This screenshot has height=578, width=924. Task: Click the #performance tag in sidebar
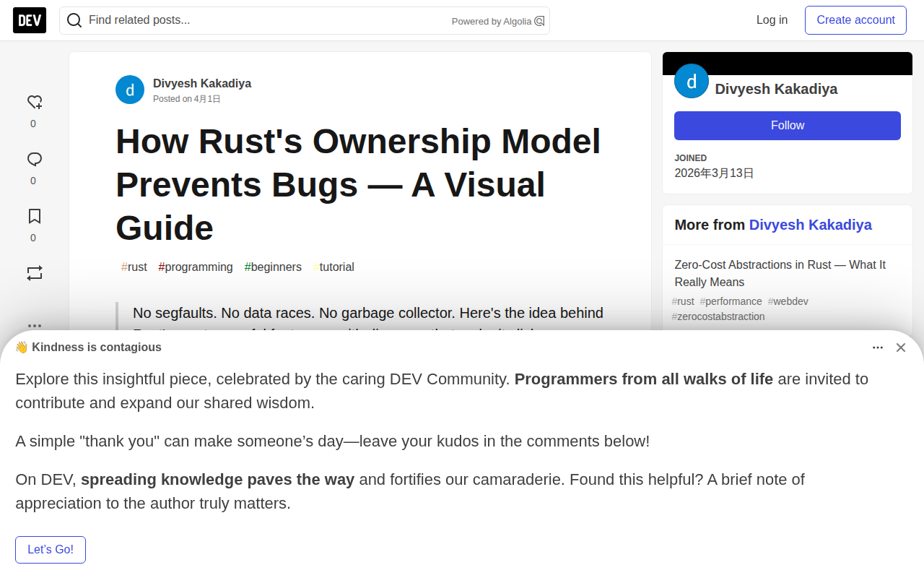pyautogui.click(x=731, y=301)
